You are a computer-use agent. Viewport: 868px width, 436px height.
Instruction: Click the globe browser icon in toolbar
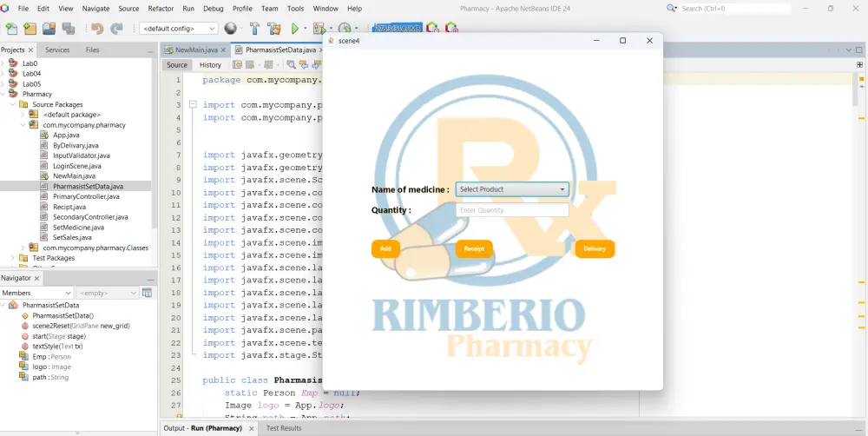[230, 29]
